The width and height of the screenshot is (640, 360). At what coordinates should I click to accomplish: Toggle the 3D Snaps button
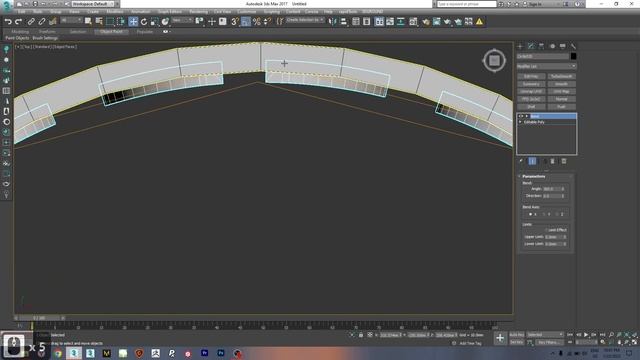click(235, 22)
